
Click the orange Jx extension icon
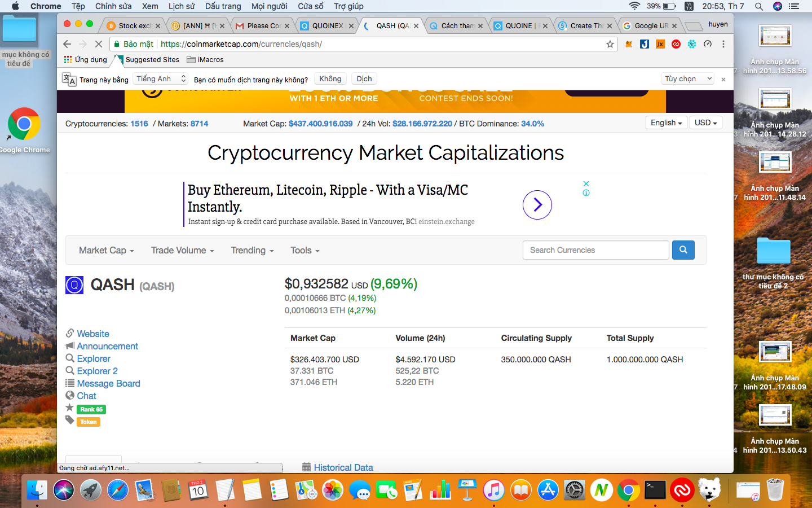(660, 44)
